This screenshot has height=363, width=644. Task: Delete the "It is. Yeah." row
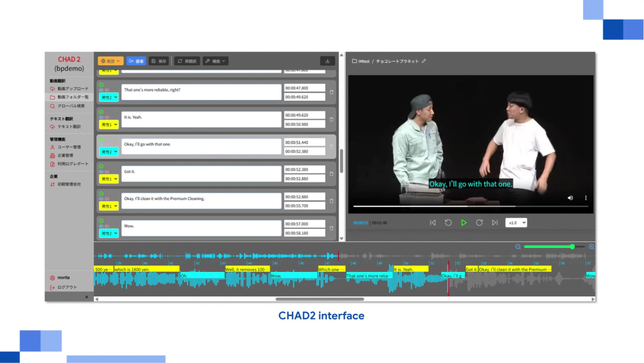coord(332,120)
